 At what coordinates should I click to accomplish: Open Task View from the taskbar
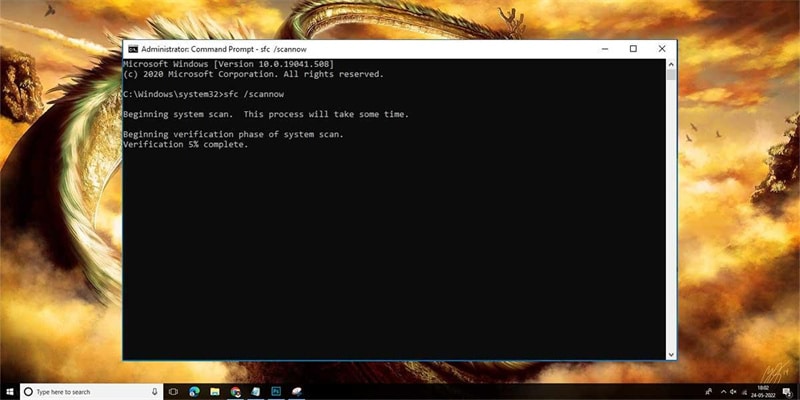(173, 392)
